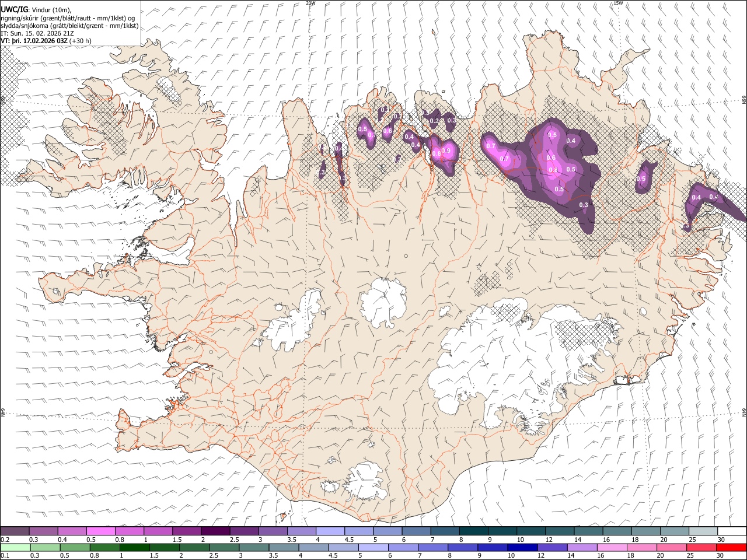Click the '0.8' precipitation value on the map

[x=436, y=154]
